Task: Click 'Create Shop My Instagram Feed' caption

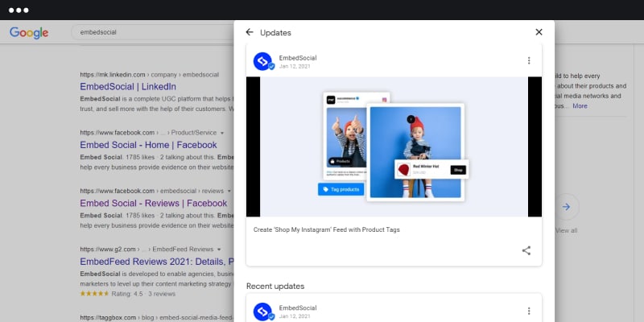Action: pyautogui.click(x=327, y=230)
